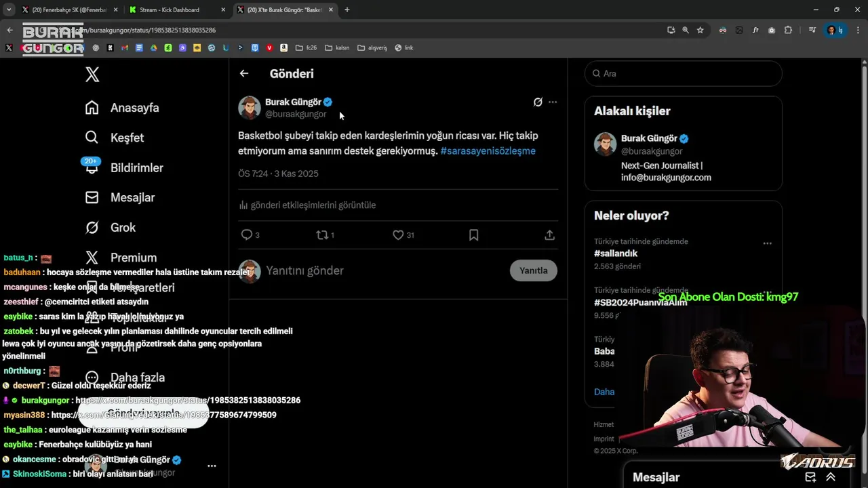Open the X bookmark in bookmarks bar
This screenshot has height=488, width=868.
tap(9, 47)
